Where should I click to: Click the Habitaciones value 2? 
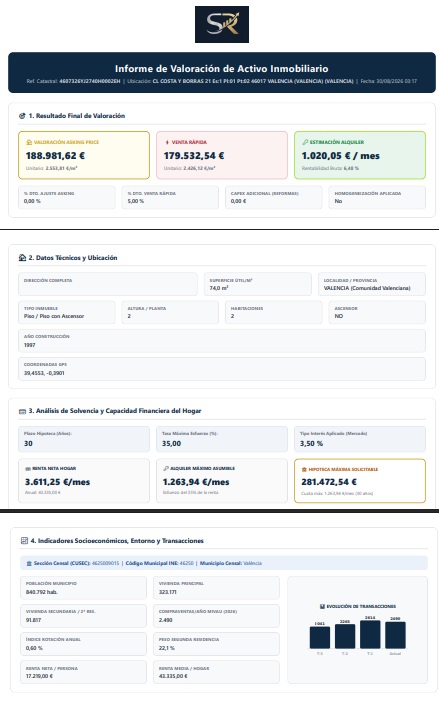coord(232,316)
